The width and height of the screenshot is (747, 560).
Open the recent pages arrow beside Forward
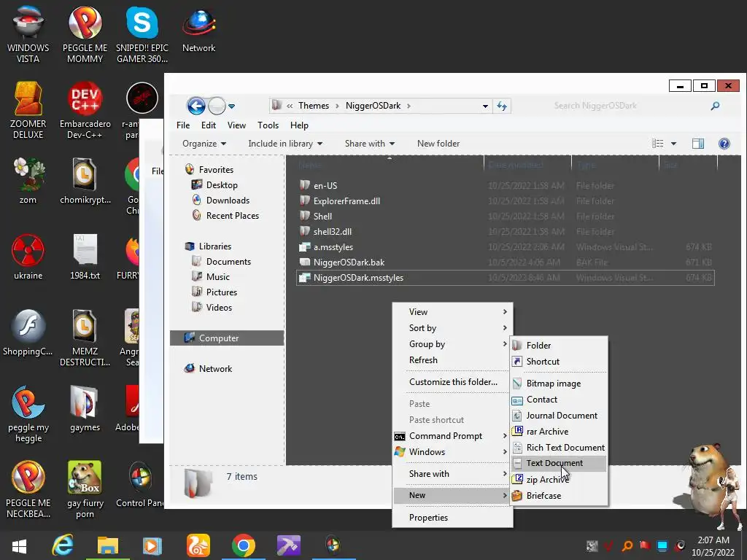tap(231, 106)
